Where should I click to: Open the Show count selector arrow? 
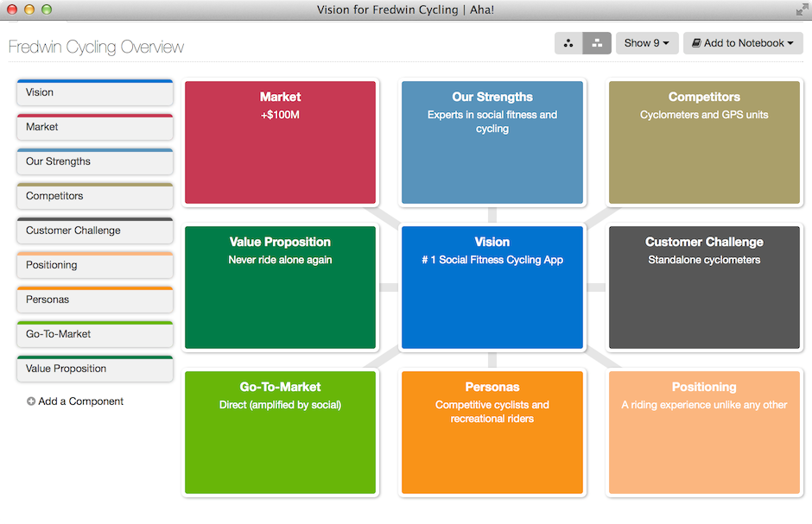pos(667,42)
